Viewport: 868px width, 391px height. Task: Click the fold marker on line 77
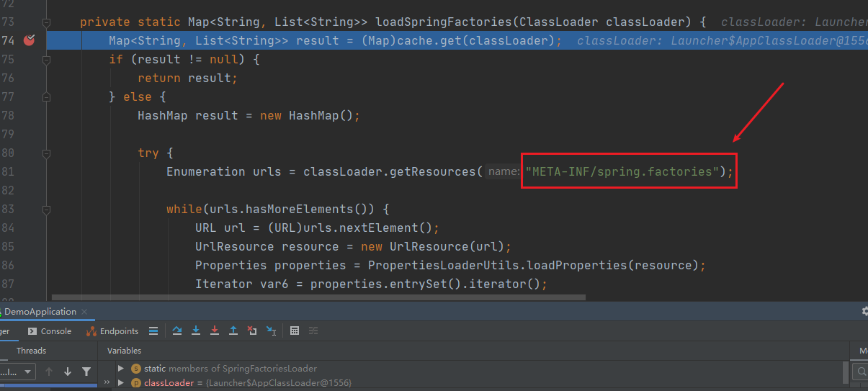click(x=46, y=96)
